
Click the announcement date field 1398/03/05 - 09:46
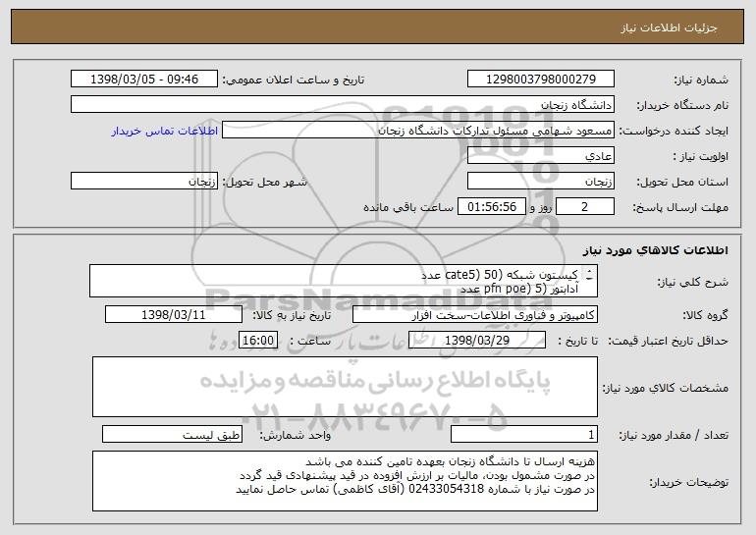[144, 80]
